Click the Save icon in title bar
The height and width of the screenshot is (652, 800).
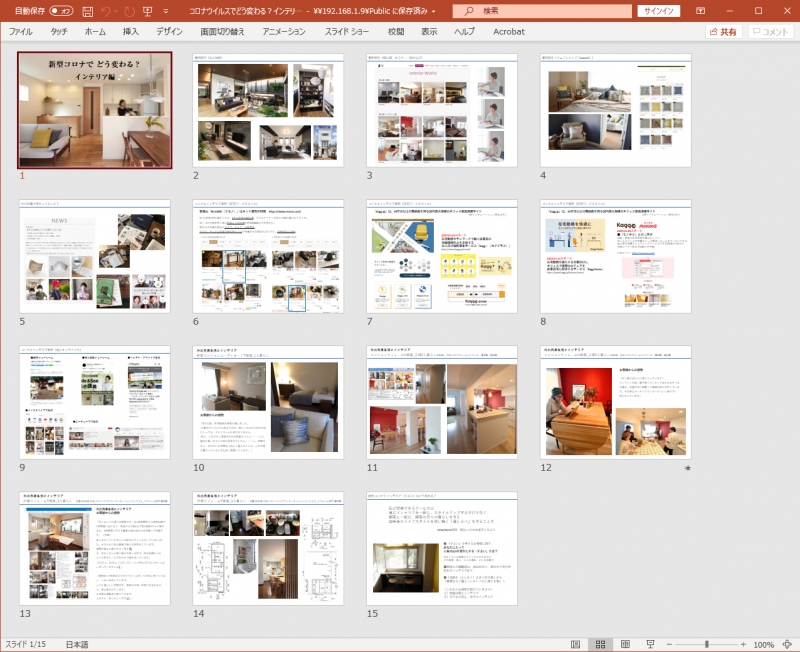(x=88, y=11)
